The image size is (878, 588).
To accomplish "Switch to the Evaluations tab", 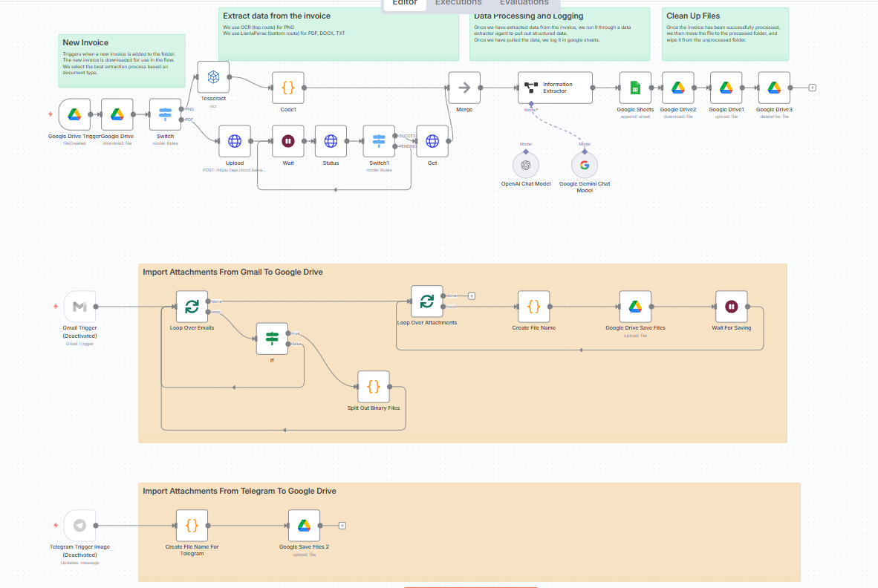I will point(524,3).
